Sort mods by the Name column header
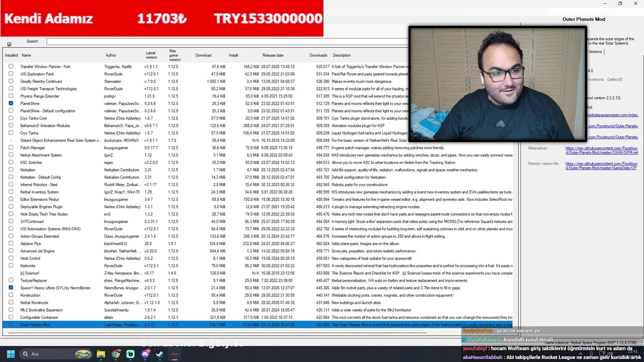This screenshot has height=362, width=644. tap(26, 55)
